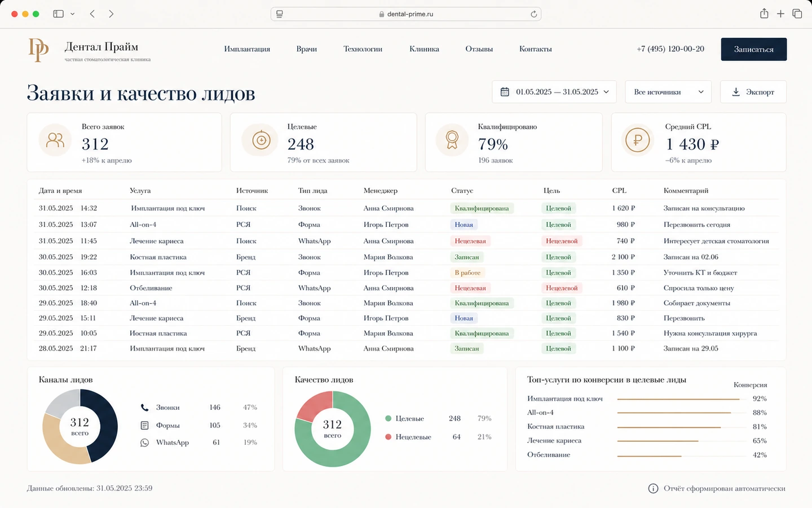The image size is (812, 508).
Task: Click the ruble icon in Средний CPL card
Action: tap(638, 139)
